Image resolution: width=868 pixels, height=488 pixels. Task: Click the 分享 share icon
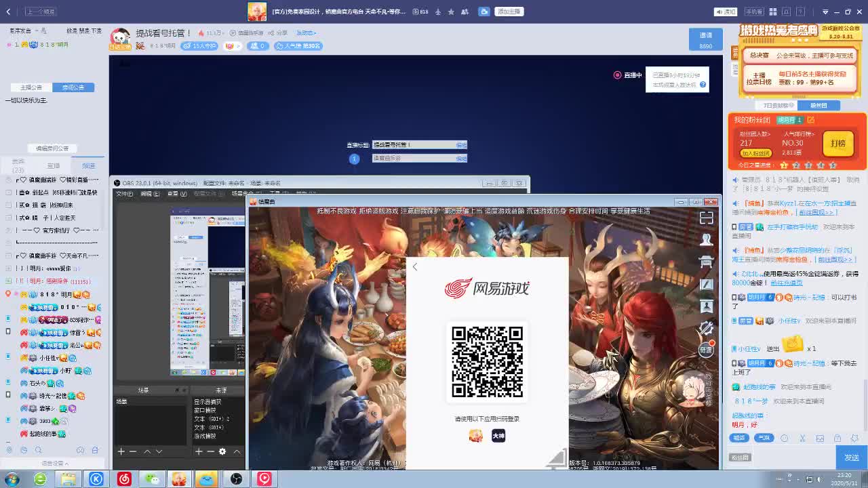point(279,33)
